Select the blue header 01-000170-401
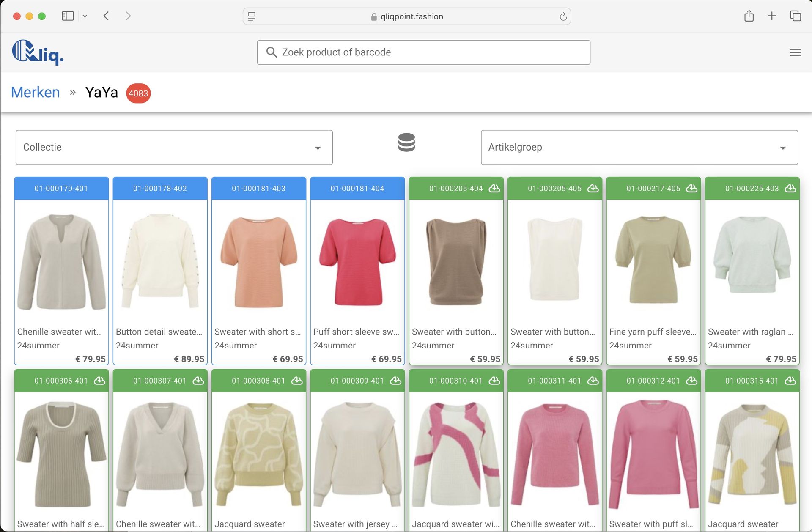 click(61, 188)
